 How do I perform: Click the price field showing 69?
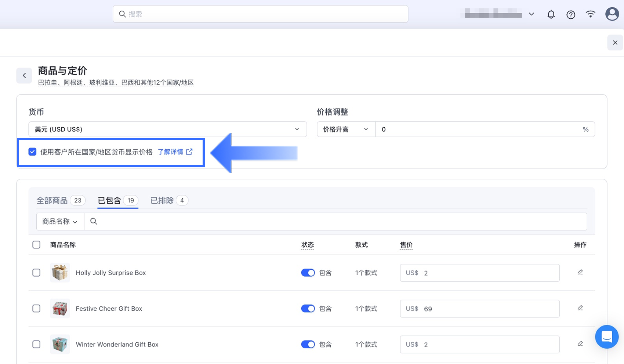480,309
